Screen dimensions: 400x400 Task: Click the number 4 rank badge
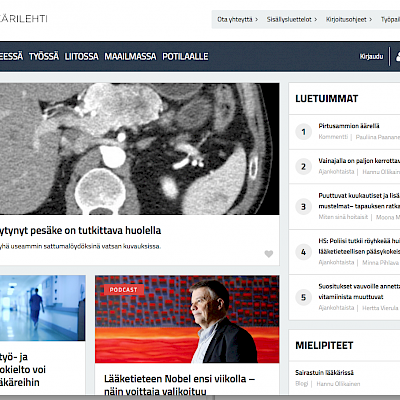point(303,252)
